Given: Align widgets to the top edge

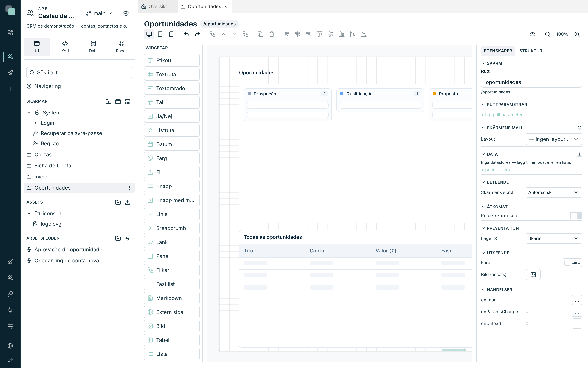Looking at the screenshot, I should [320, 34].
